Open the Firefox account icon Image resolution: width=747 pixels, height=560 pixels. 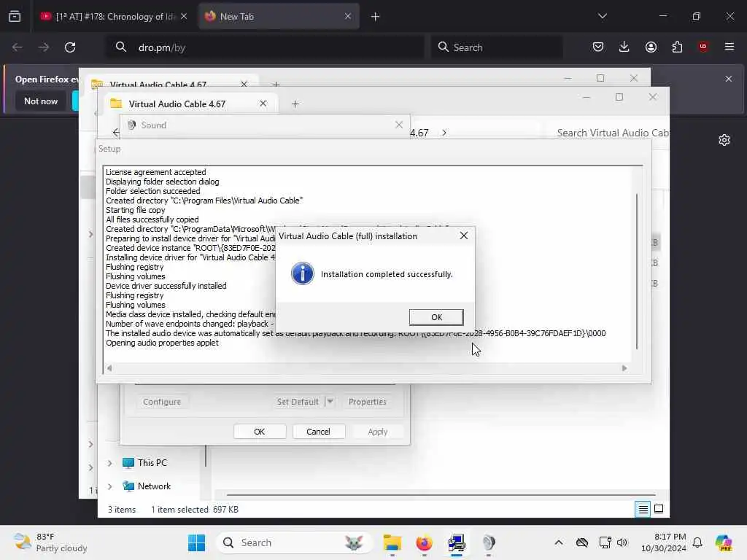(651, 47)
